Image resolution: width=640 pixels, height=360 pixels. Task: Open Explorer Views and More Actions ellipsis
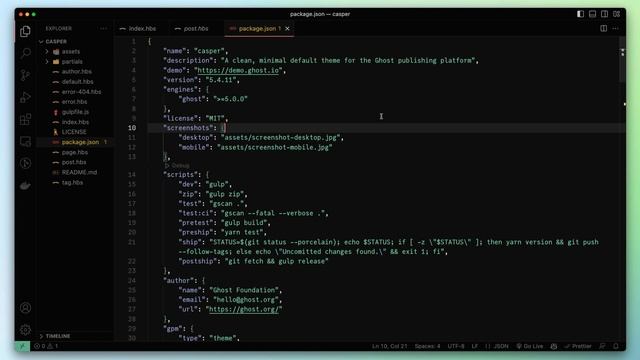pos(103,29)
